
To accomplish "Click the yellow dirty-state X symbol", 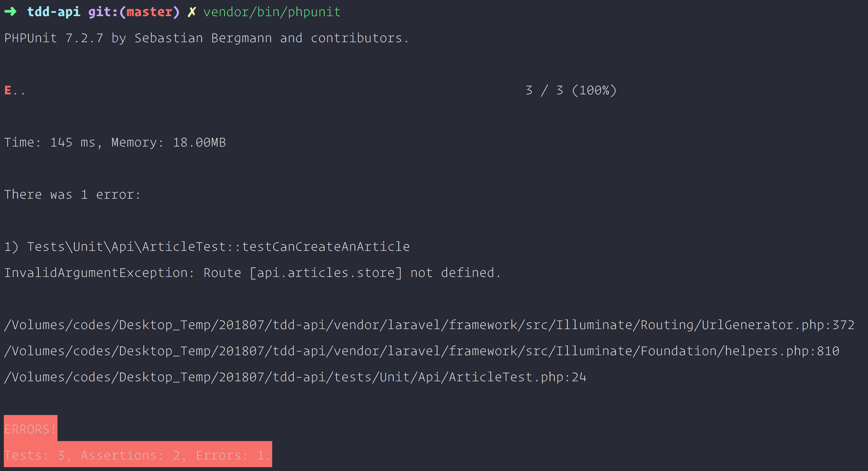I will tap(191, 12).
